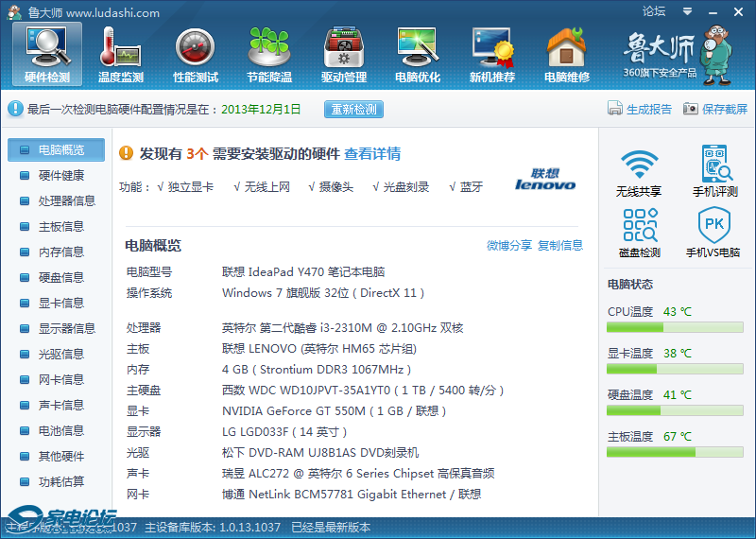
Task: Open the 电脑维修 repair house icon
Action: point(566,54)
